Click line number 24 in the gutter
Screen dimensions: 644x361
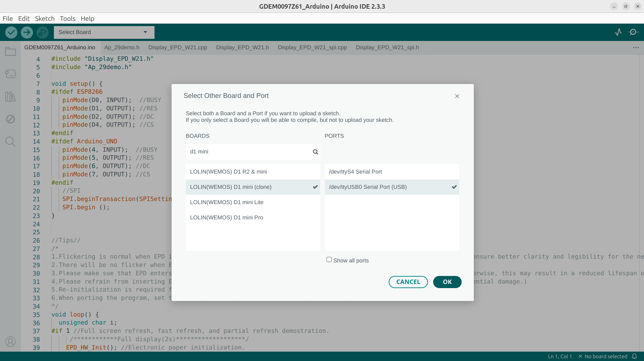point(36,224)
